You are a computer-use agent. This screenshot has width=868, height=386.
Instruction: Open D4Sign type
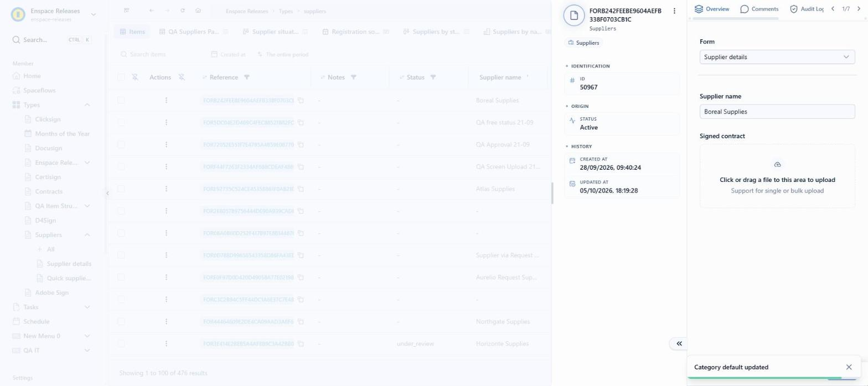[45, 220]
